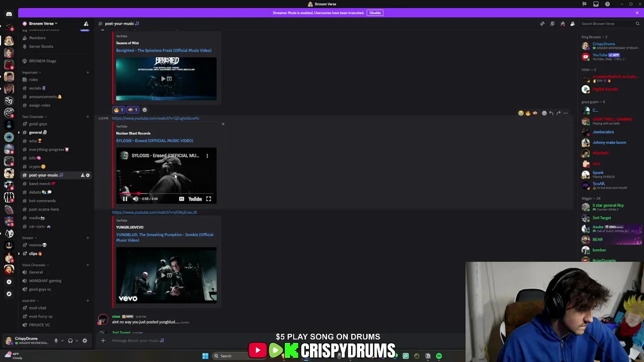Open pinned messages icon
The width and height of the screenshot is (644, 362).
(x=562, y=24)
